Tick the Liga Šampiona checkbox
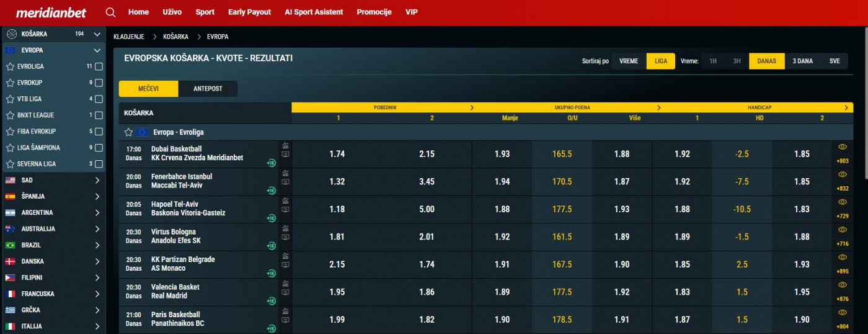 [99, 148]
